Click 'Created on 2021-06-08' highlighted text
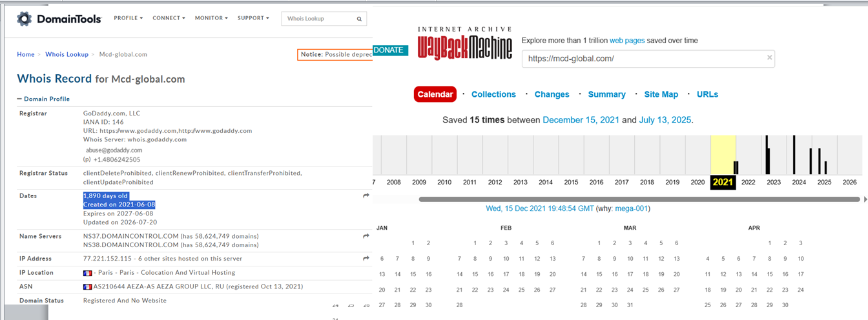The image size is (868, 320). (119, 205)
